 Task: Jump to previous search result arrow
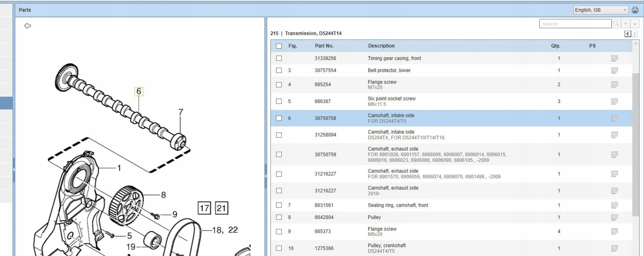tap(626, 24)
